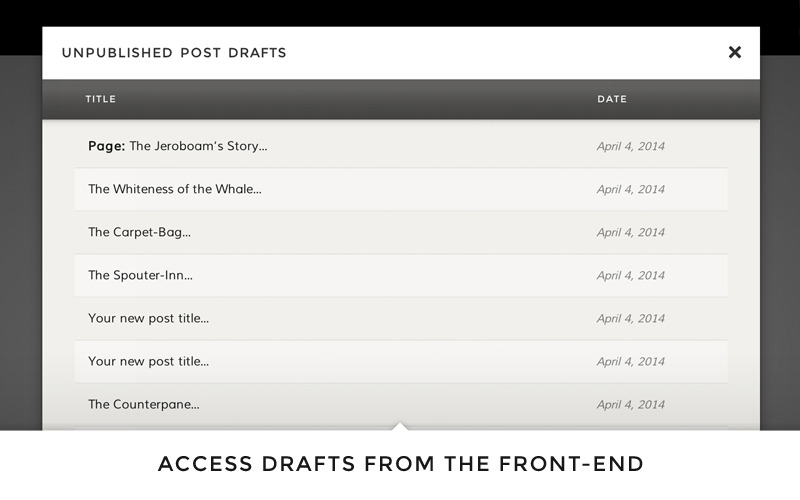The height and width of the screenshot is (500, 800).
Task: Click the date beside The Carpet-Bag
Action: [x=630, y=232]
